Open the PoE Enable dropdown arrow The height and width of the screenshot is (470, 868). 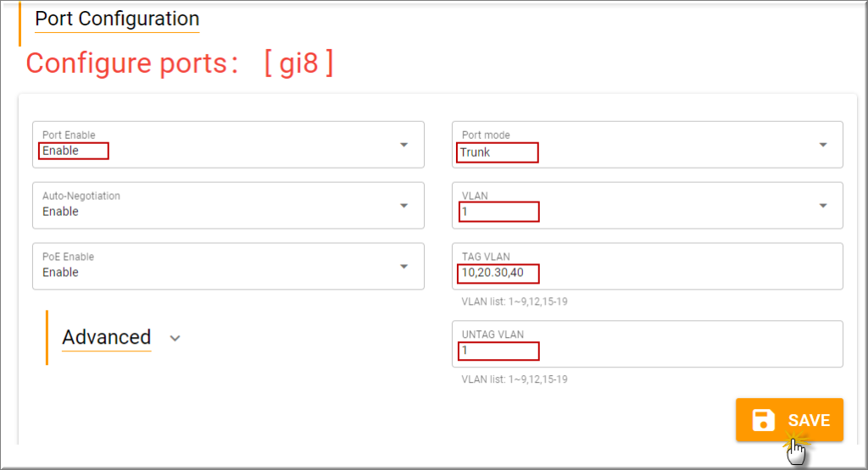click(x=404, y=267)
